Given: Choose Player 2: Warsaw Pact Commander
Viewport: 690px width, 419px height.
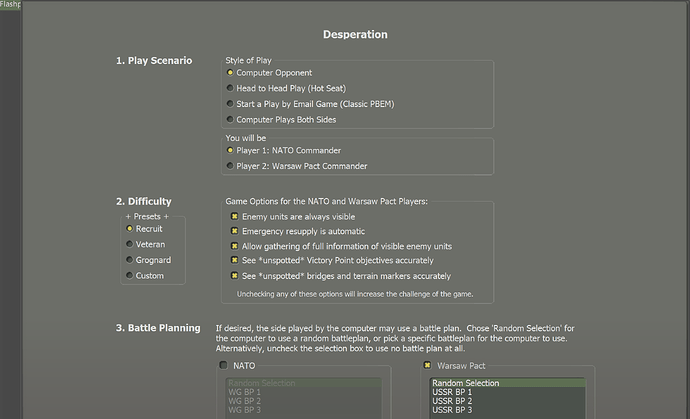Looking at the screenshot, I should 231,166.
